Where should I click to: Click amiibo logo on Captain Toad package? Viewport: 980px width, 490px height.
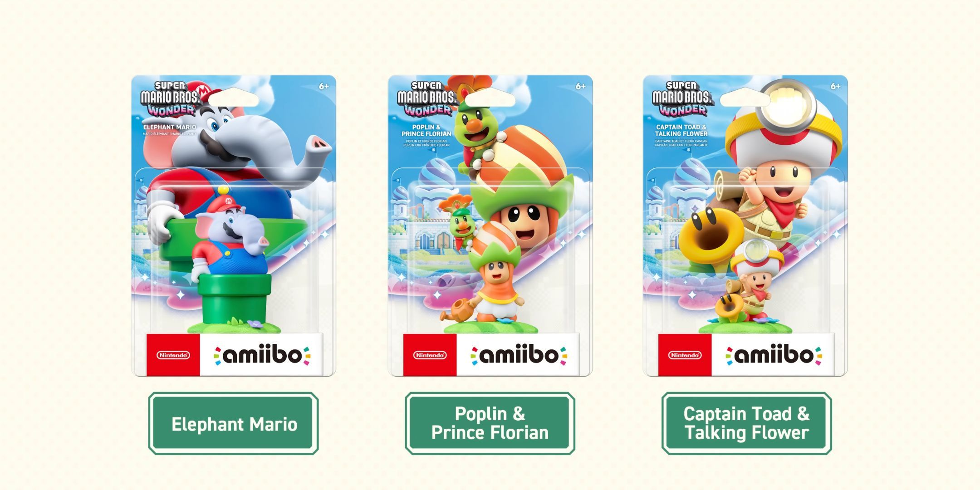tap(774, 355)
